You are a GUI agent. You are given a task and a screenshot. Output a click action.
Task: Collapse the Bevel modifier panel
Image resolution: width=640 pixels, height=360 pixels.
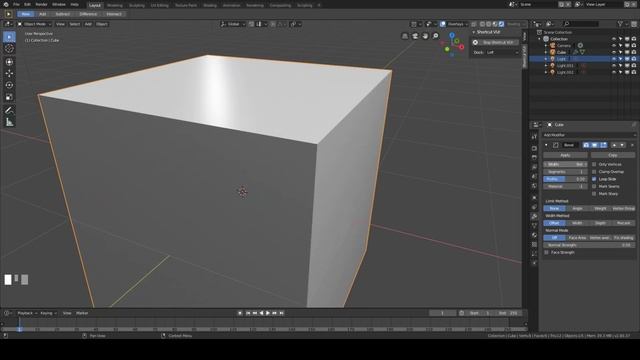point(546,145)
